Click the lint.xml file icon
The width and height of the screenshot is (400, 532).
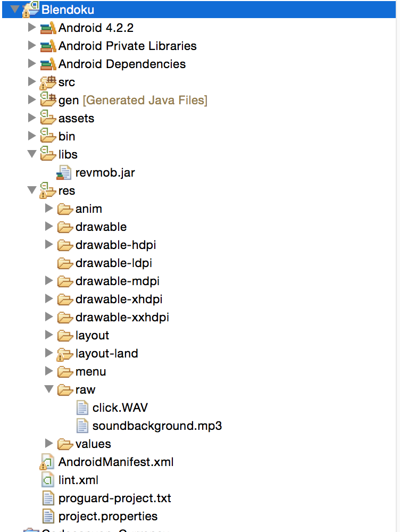48,480
